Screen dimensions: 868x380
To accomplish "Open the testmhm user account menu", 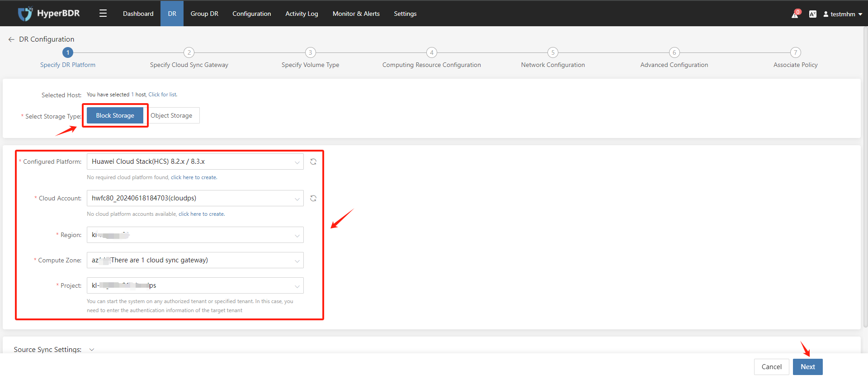I will (x=843, y=14).
